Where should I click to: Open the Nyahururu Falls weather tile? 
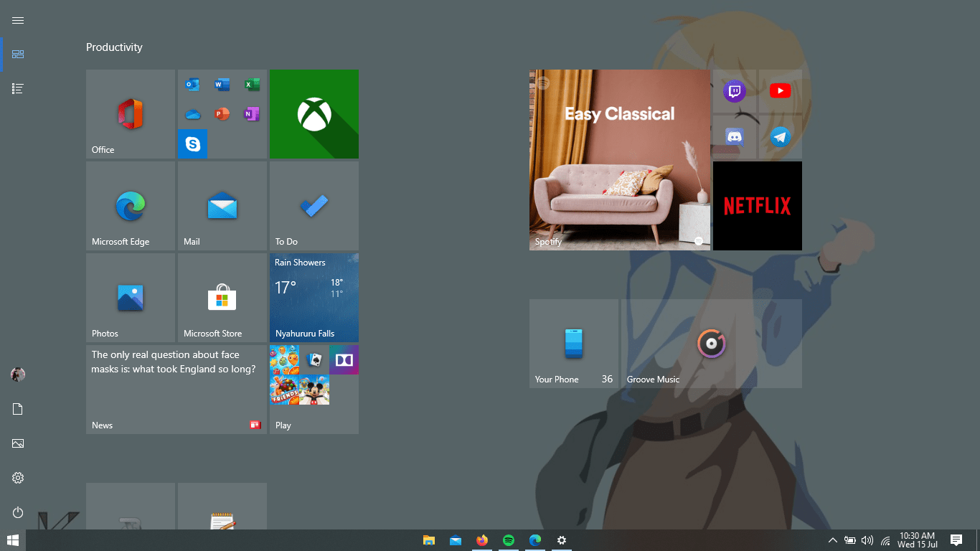314,298
